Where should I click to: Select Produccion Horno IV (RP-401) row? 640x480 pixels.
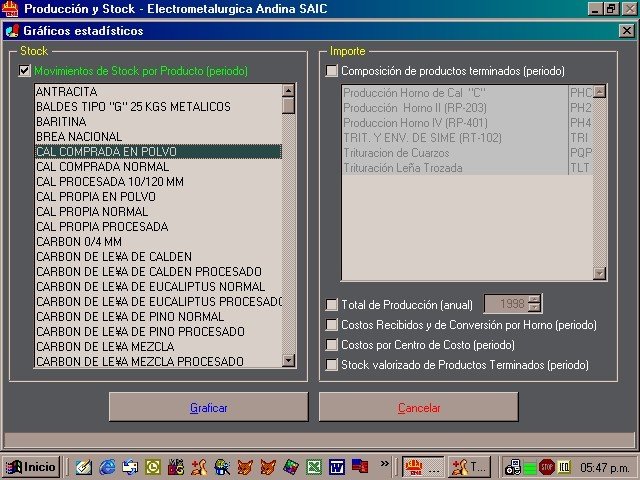point(467,122)
